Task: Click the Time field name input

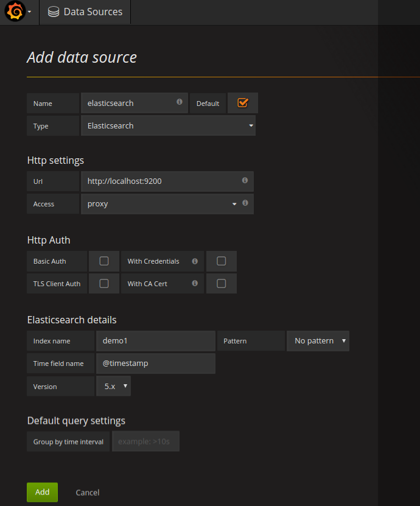Action: [x=155, y=364]
